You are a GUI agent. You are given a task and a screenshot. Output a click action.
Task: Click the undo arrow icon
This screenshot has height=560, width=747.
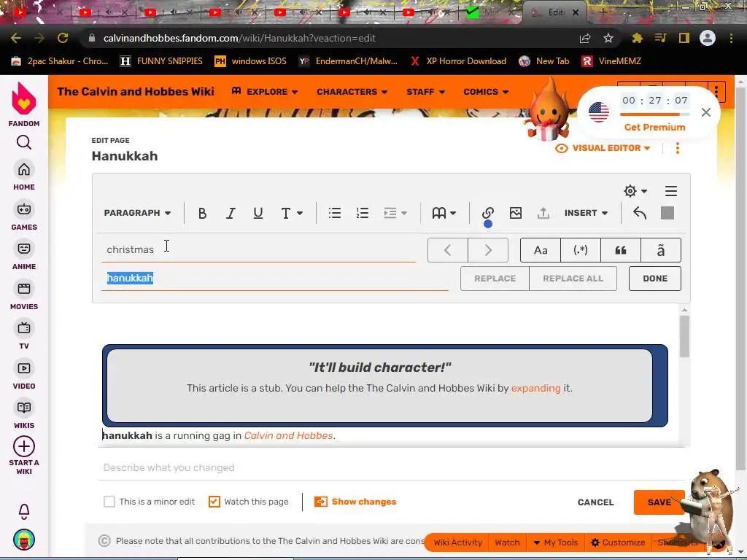pyautogui.click(x=640, y=213)
